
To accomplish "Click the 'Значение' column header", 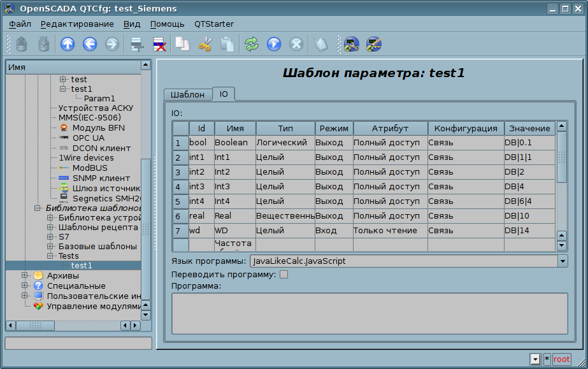I will tap(529, 128).
